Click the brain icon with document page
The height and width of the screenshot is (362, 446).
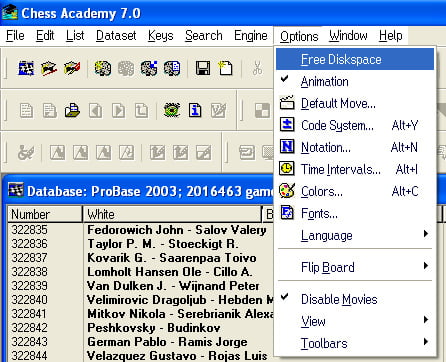click(172, 68)
